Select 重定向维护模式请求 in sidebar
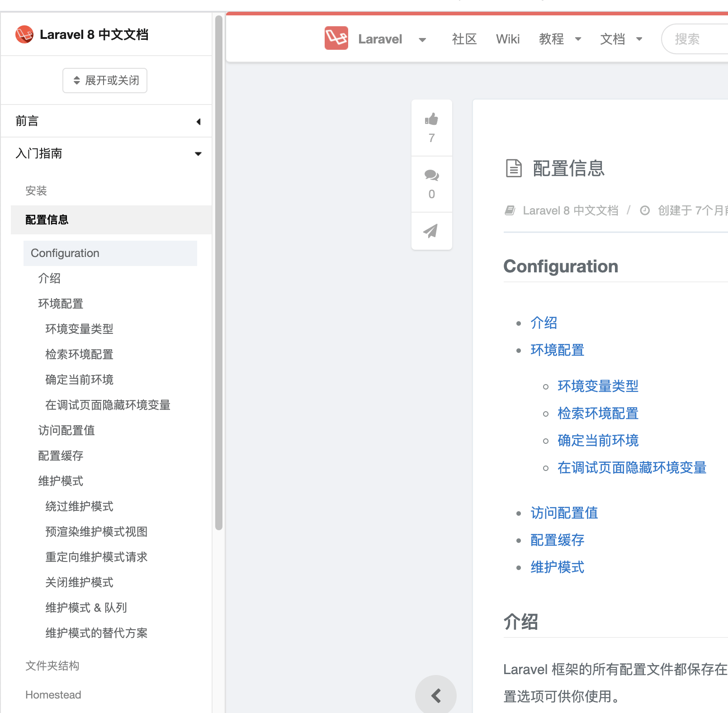The width and height of the screenshot is (728, 713). point(96,557)
